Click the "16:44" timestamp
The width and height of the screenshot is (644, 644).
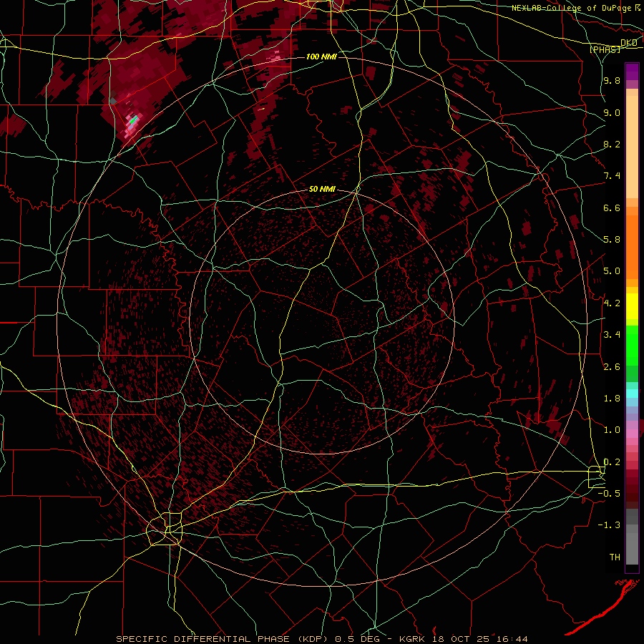pyautogui.click(x=512, y=639)
